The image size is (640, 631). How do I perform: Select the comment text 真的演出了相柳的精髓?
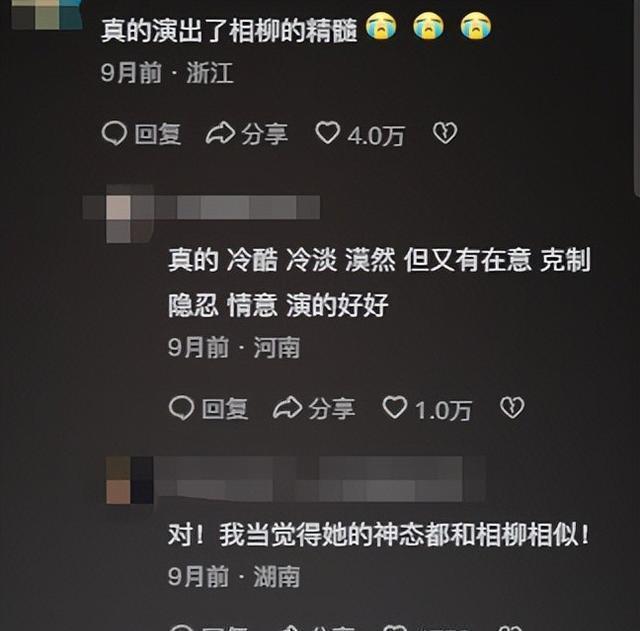pos(229,30)
